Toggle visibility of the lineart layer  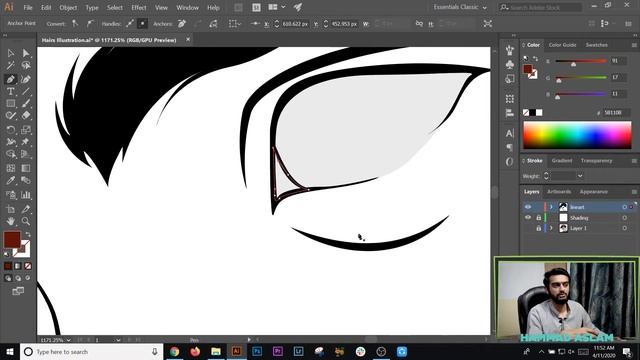[x=528, y=207]
